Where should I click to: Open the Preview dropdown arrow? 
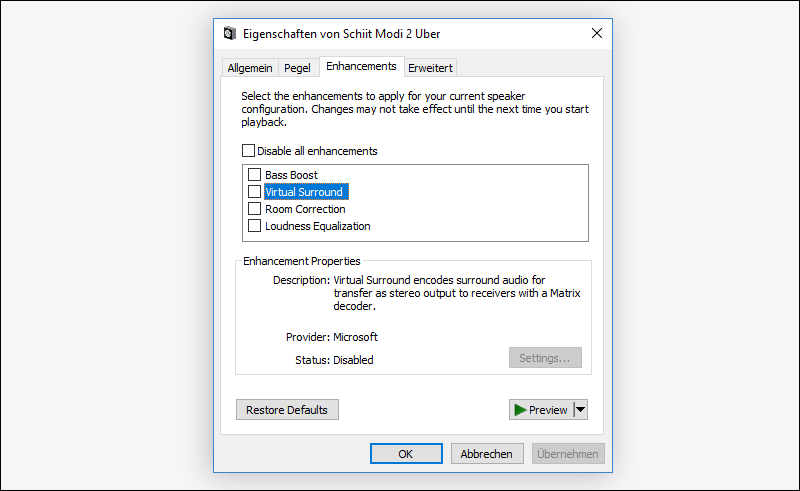pos(580,410)
